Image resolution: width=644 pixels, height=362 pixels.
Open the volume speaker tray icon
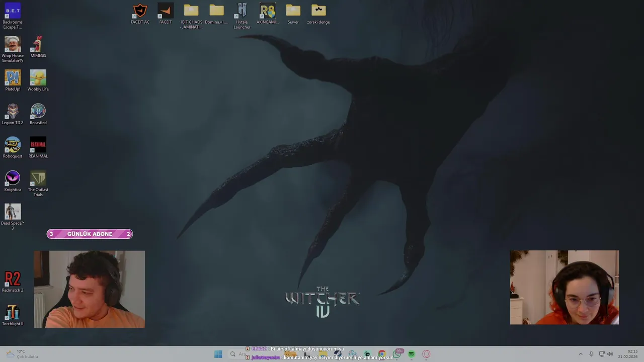(610, 354)
